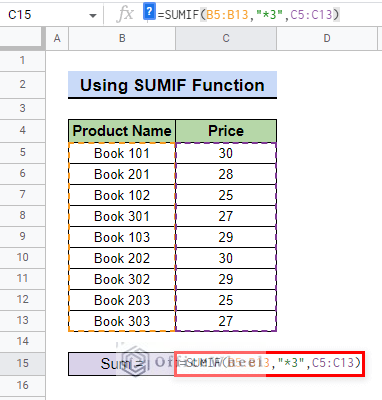The width and height of the screenshot is (382, 400).
Task: Select price cell for Book 102
Action: (226, 195)
